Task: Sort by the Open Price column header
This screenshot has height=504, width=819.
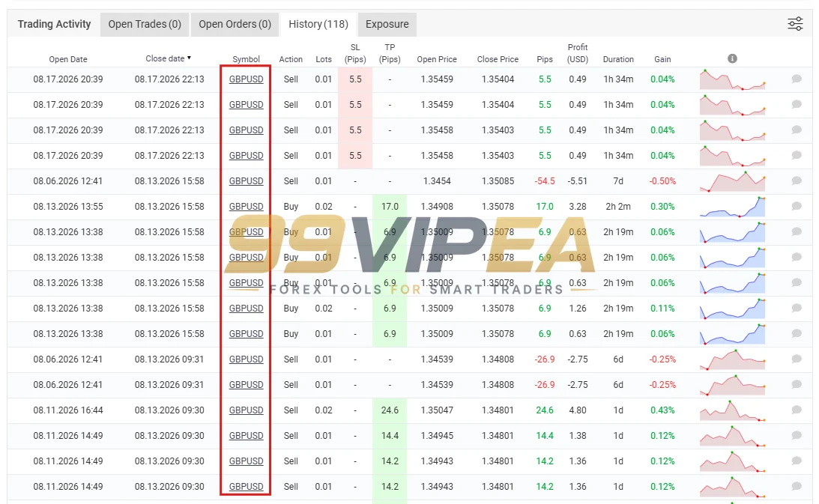Action: click(x=437, y=59)
